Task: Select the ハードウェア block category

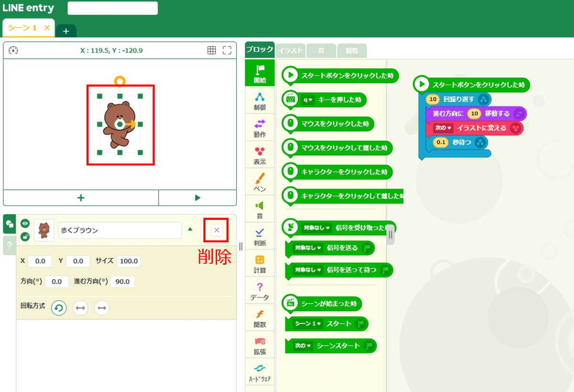Action: [260, 373]
